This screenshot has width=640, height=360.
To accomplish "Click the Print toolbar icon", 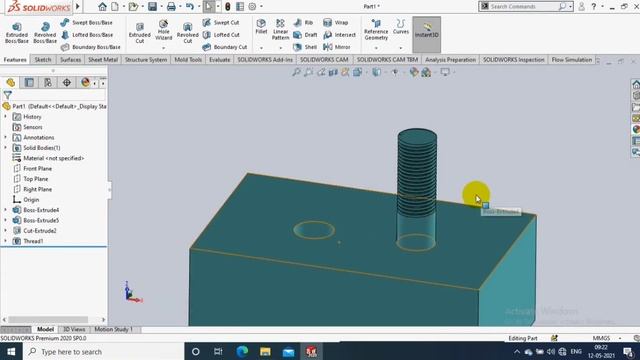I will coord(171,7).
